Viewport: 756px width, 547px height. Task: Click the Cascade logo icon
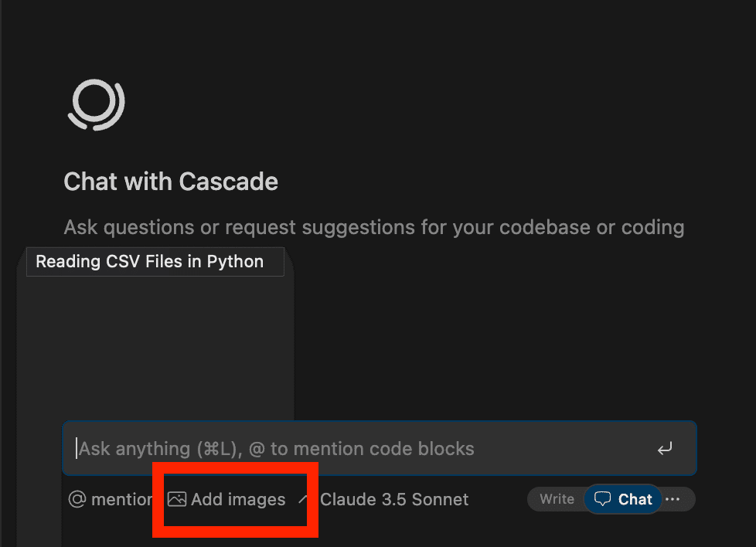pyautogui.click(x=96, y=104)
